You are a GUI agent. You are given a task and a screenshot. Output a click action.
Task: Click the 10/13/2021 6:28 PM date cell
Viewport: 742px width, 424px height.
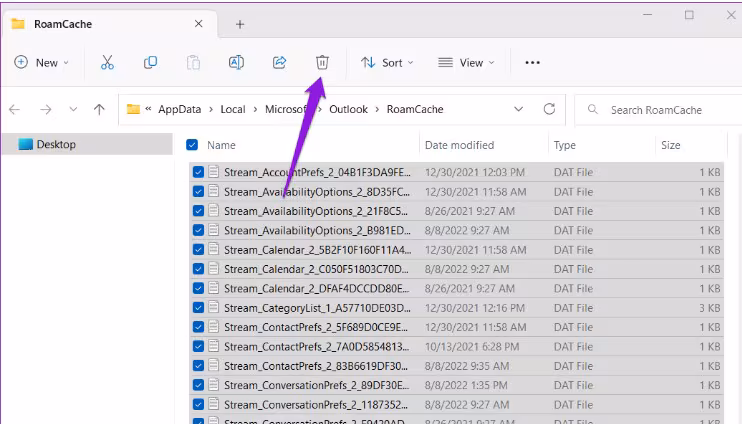(x=472, y=346)
